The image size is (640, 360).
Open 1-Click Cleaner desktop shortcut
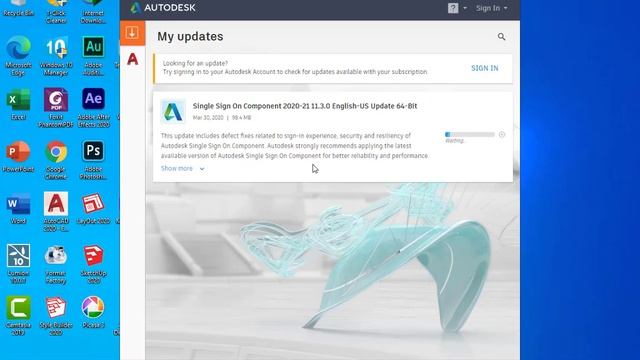pyautogui.click(x=56, y=11)
